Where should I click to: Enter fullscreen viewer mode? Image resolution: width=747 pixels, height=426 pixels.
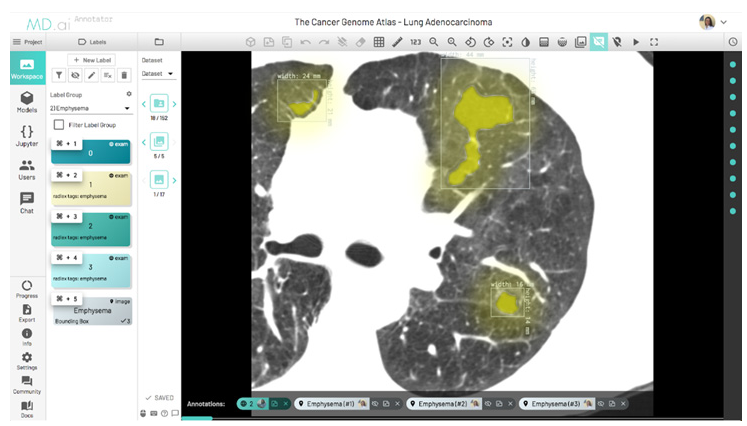coord(654,42)
